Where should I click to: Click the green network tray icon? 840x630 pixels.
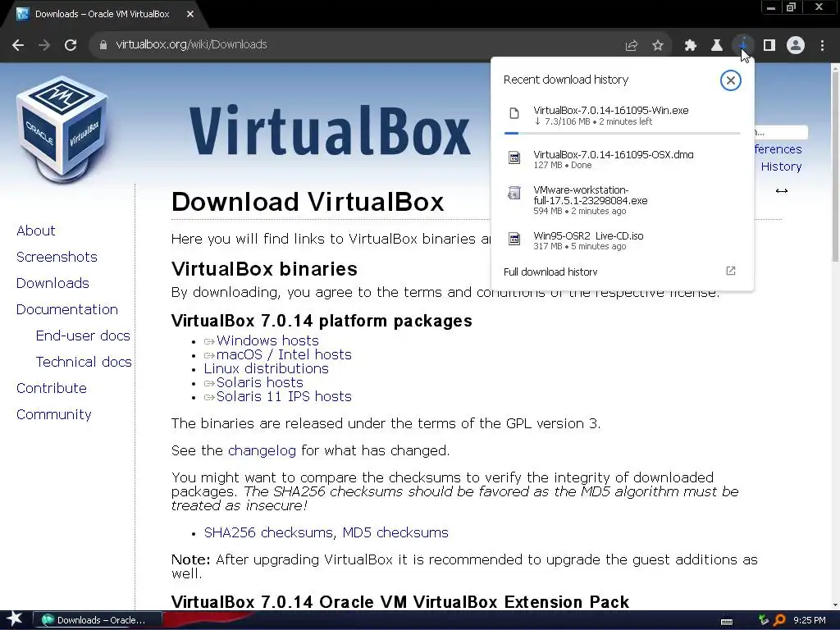[764, 620]
